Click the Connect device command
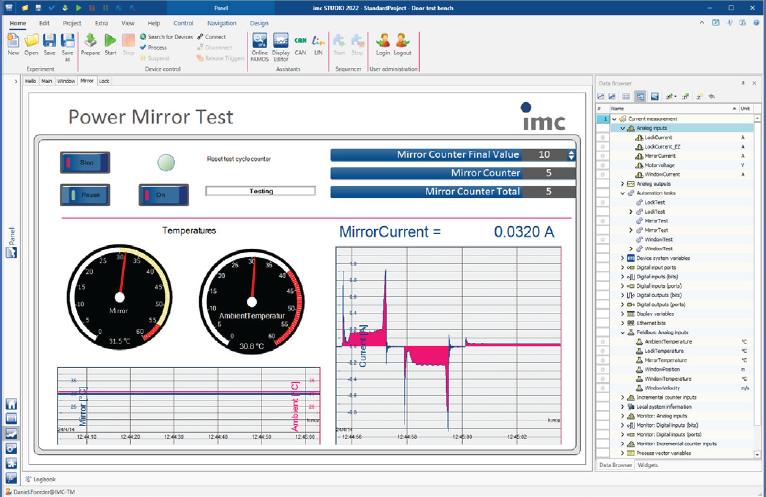 [x=212, y=37]
